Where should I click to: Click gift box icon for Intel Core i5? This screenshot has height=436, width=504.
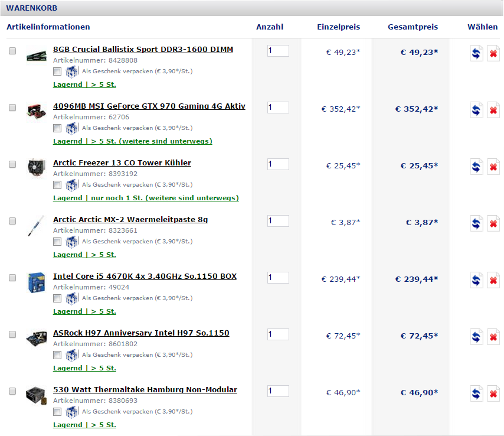point(72,298)
